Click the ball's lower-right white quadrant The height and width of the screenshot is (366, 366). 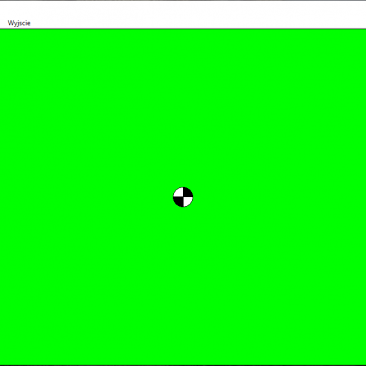pyautogui.click(x=187, y=201)
